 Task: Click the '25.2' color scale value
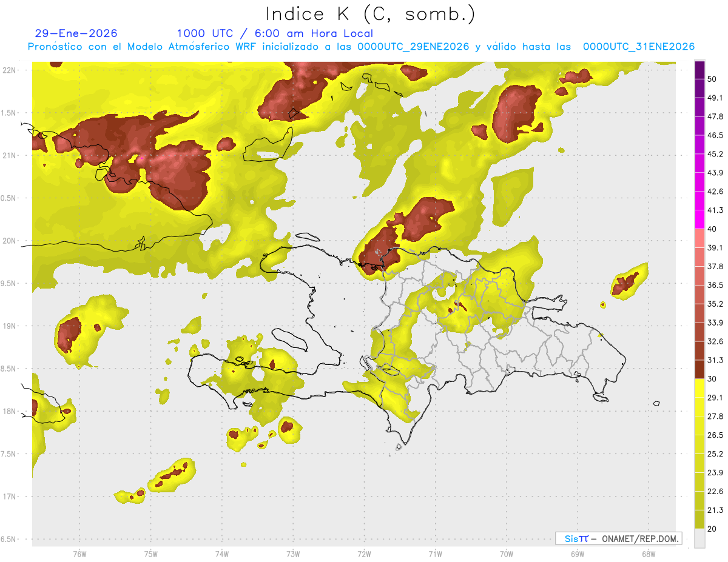coord(715,453)
